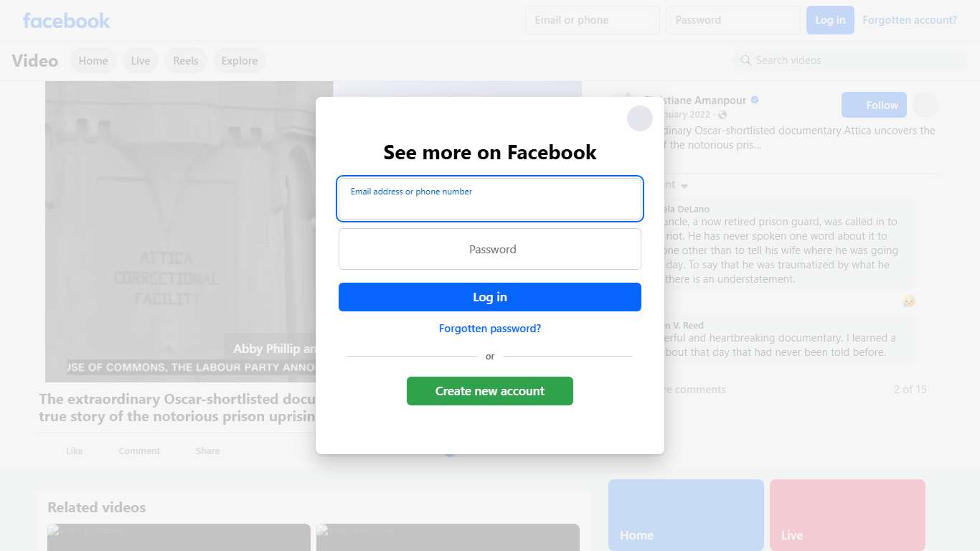Image resolution: width=980 pixels, height=551 pixels.
Task: Expand the comment sort dropdown arrow
Action: click(x=684, y=186)
